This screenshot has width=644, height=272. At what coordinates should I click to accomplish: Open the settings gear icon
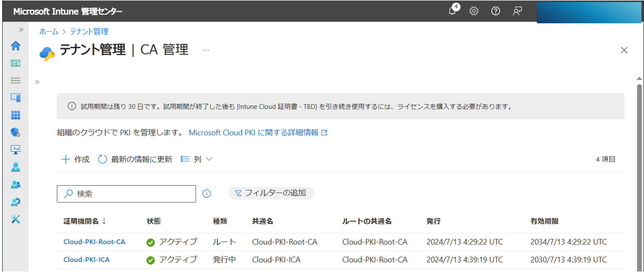click(x=474, y=11)
